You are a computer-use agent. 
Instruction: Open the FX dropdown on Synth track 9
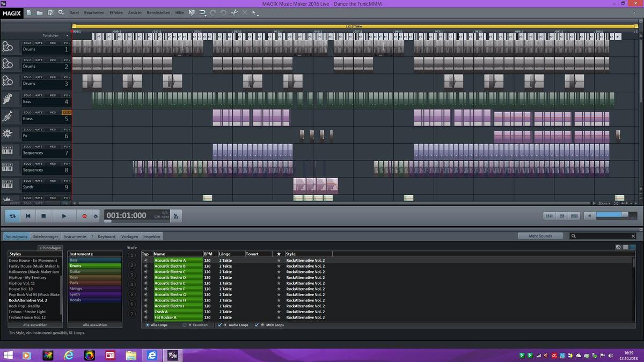tap(67, 181)
